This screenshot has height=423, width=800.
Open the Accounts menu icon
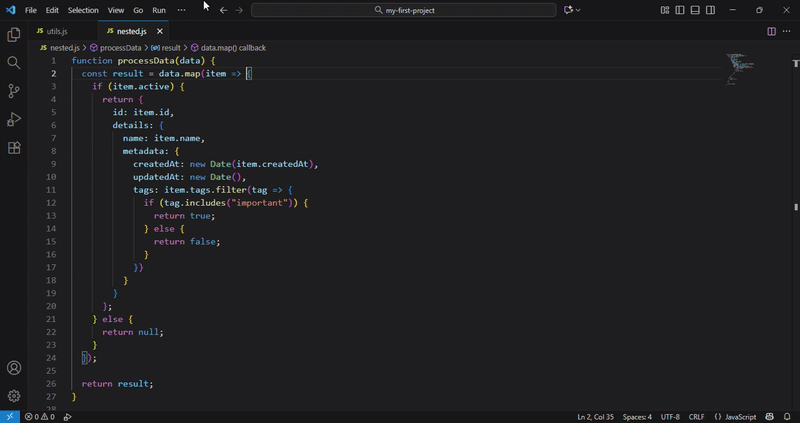tap(14, 368)
